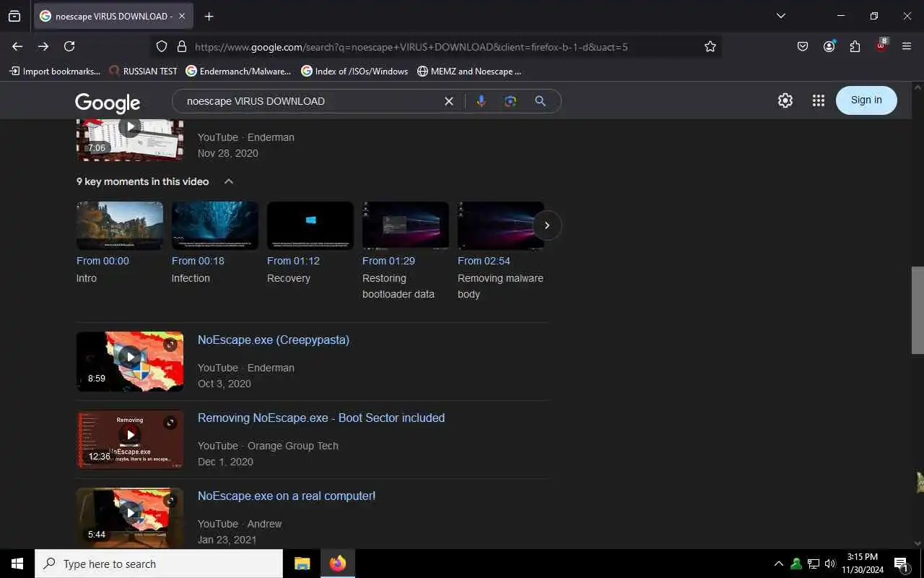
Task: Go to Google homepage logo
Action: (108, 103)
